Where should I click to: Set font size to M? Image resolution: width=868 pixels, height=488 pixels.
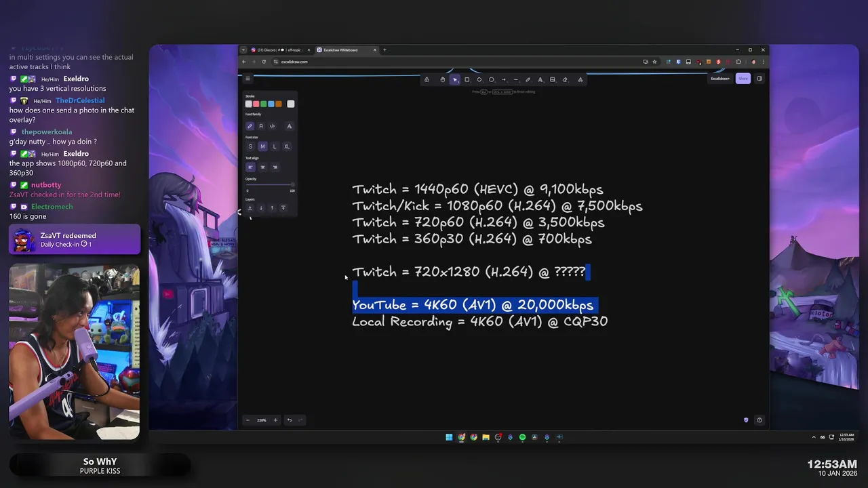(x=262, y=146)
